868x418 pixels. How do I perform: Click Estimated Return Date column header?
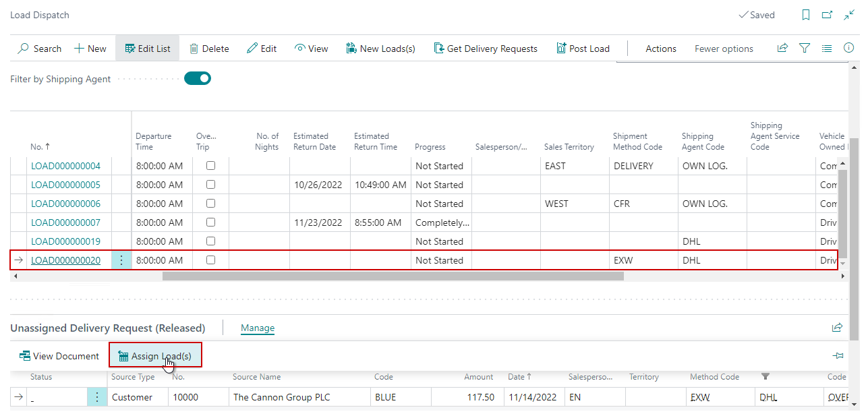click(314, 142)
